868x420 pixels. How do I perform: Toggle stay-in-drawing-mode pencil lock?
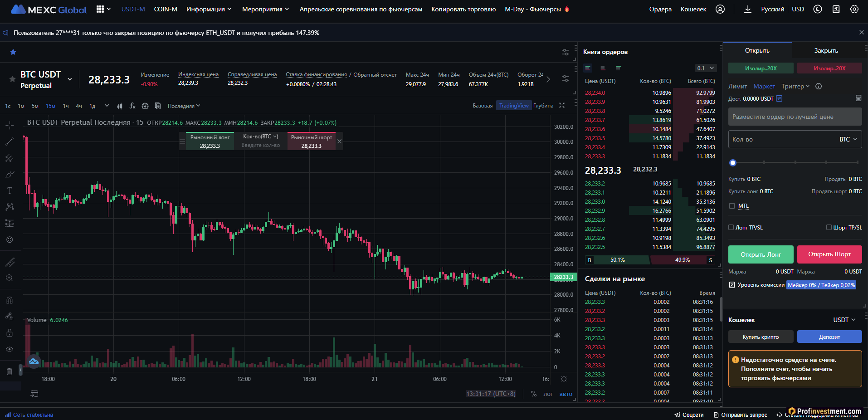pos(10,317)
